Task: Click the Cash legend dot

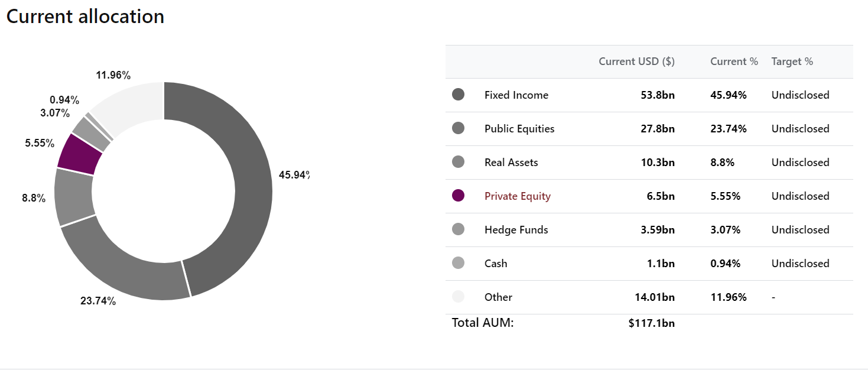Action: (458, 263)
